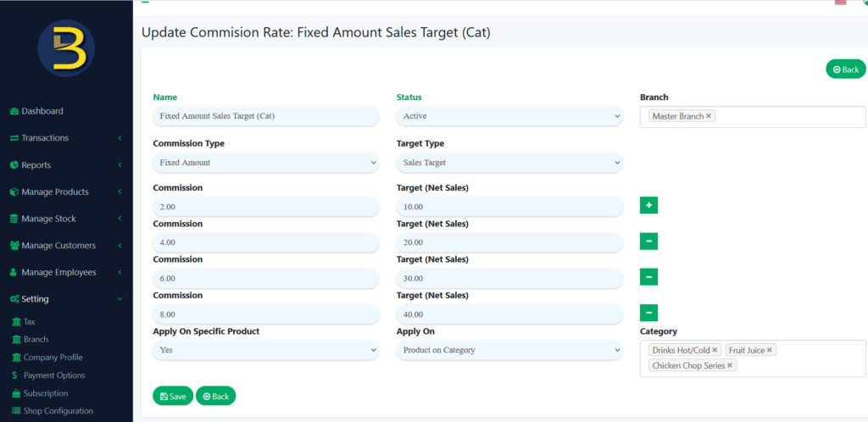This screenshot has width=868, height=422.
Task: Click the Name input field
Action: (x=265, y=116)
